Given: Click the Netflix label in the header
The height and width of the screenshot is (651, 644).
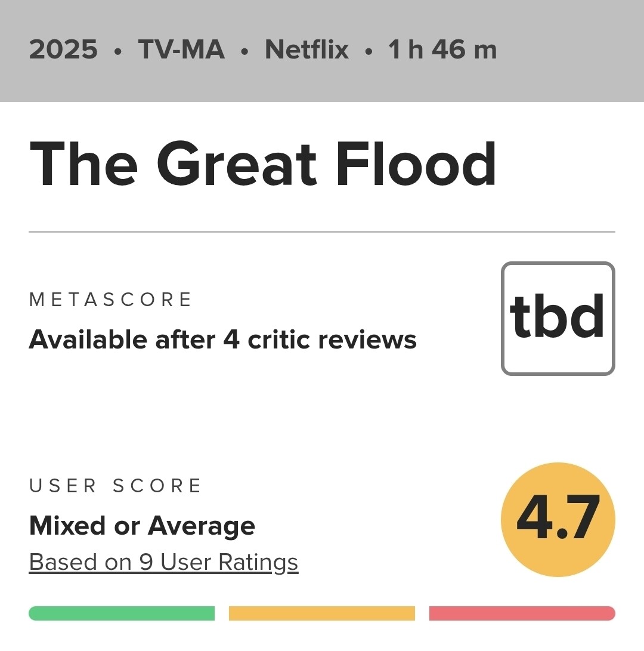Looking at the screenshot, I should pyautogui.click(x=306, y=50).
